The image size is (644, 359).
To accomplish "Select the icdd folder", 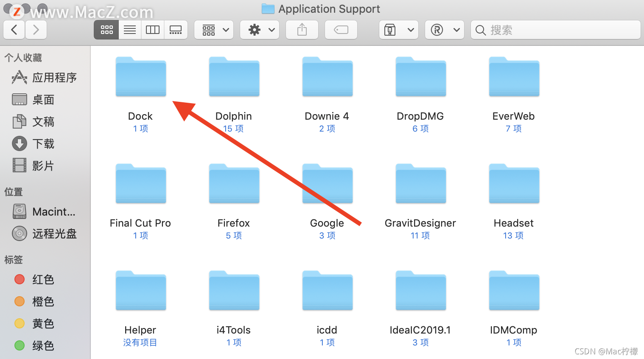I will 328,291.
